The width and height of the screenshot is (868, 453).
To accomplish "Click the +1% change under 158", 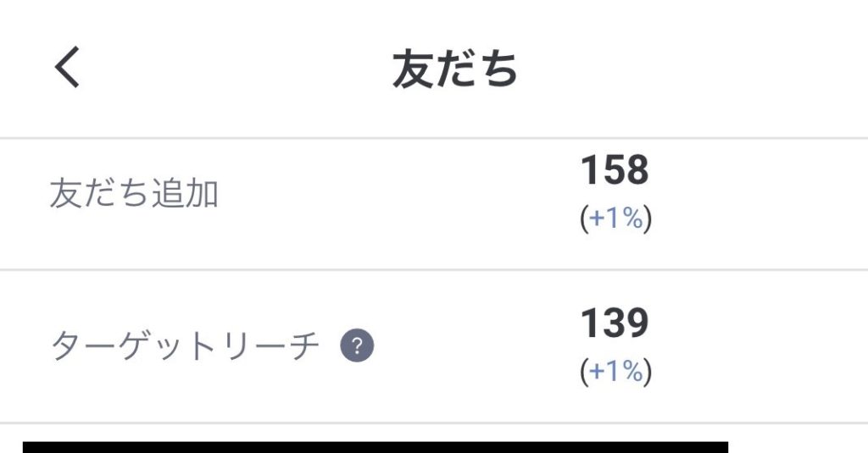I will pyautogui.click(x=615, y=218).
